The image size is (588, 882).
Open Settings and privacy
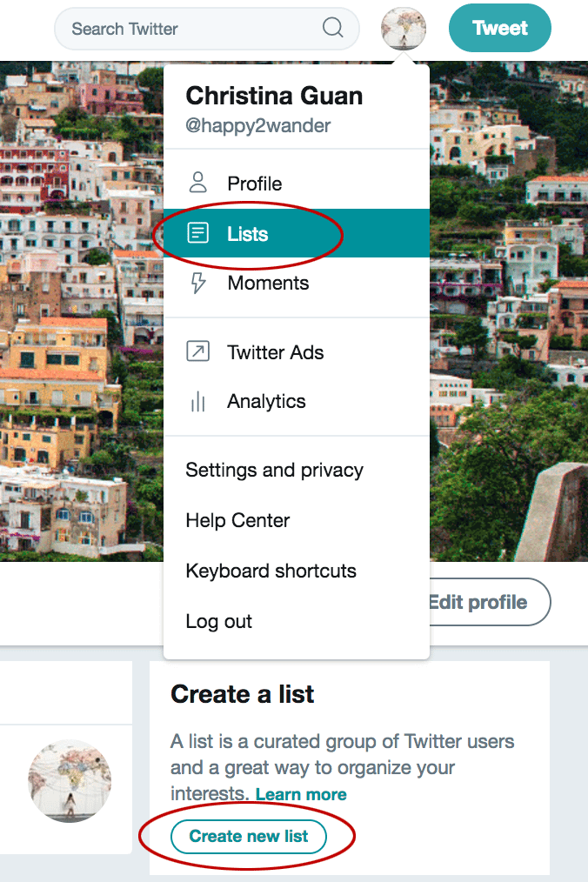point(275,471)
